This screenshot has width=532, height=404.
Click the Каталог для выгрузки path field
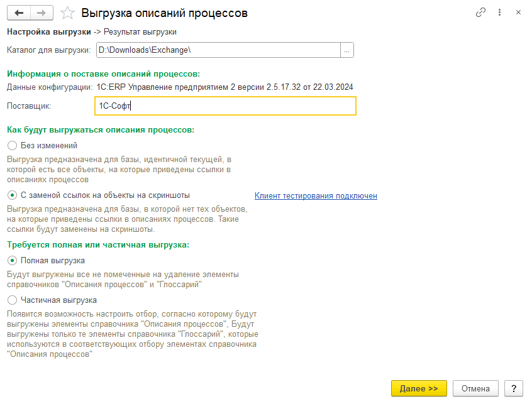click(x=218, y=50)
